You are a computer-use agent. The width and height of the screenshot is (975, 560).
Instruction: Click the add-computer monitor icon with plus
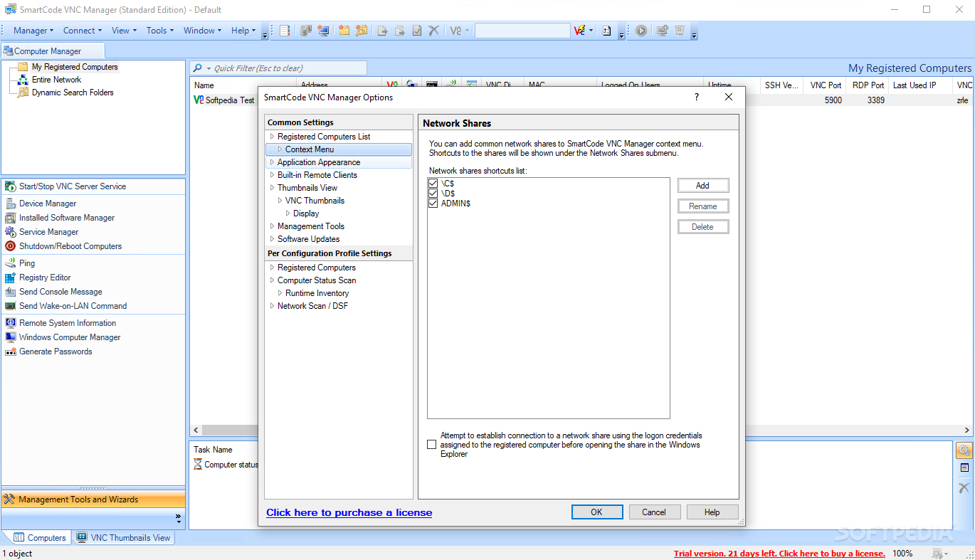pos(662,31)
